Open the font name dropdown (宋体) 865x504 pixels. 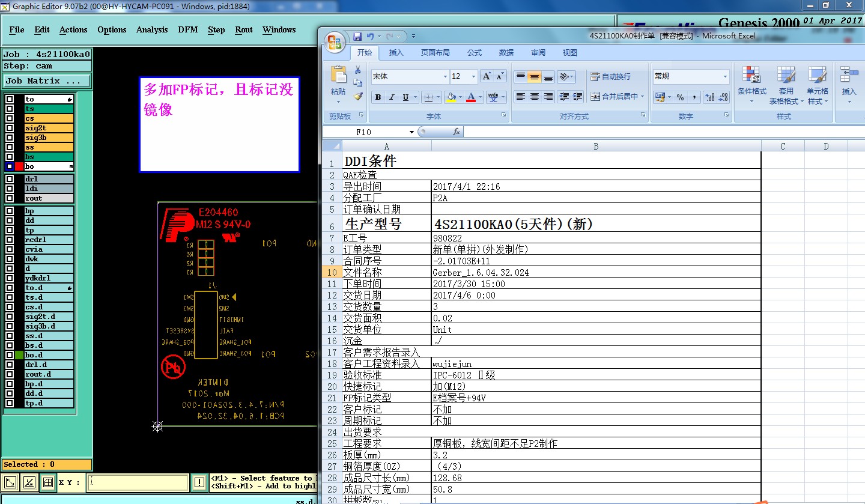coord(445,76)
